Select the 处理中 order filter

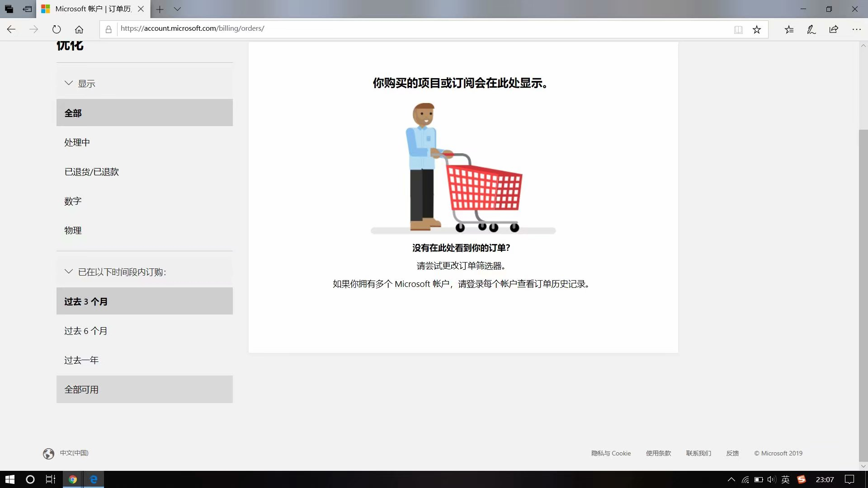tap(77, 142)
